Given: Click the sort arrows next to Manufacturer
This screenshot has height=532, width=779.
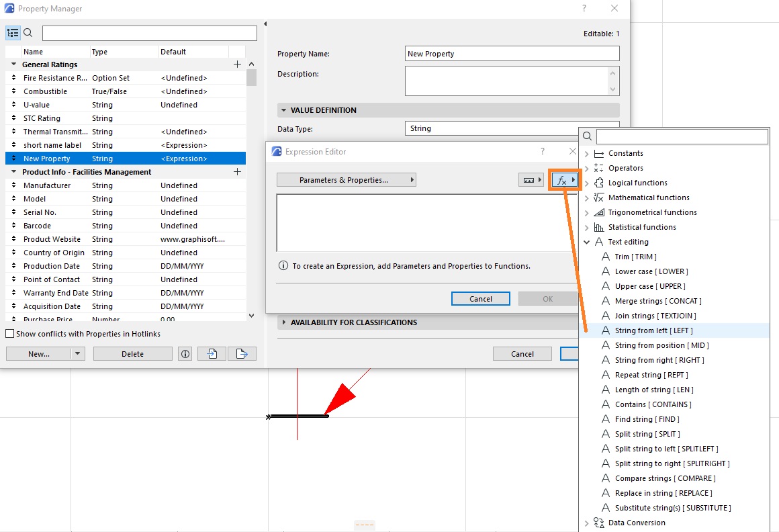Looking at the screenshot, I should pos(15,185).
